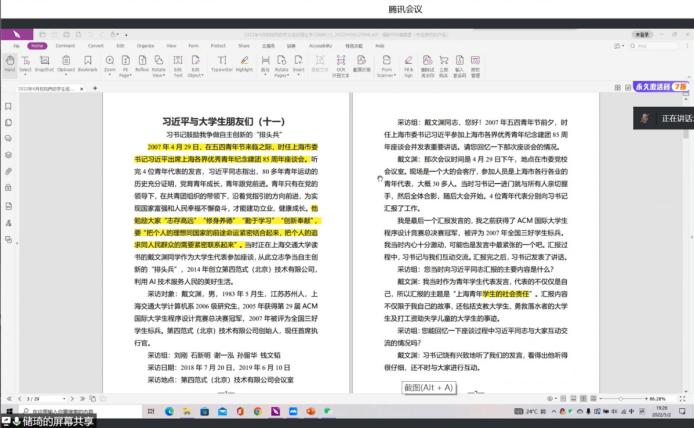The height and width of the screenshot is (428, 694).
Task: Expand the Zoom dropdown
Action: [109, 74]
